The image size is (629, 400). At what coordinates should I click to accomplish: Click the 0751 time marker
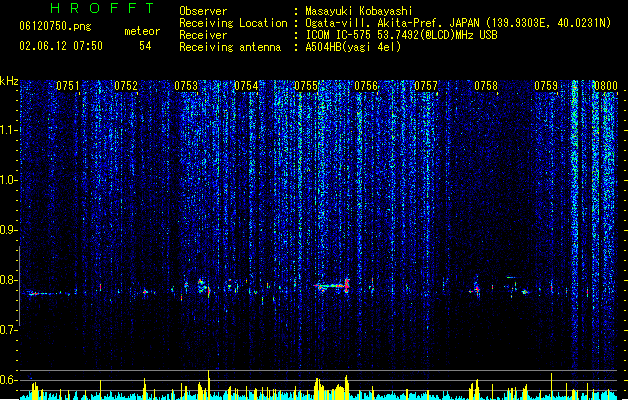click(68, 86)
